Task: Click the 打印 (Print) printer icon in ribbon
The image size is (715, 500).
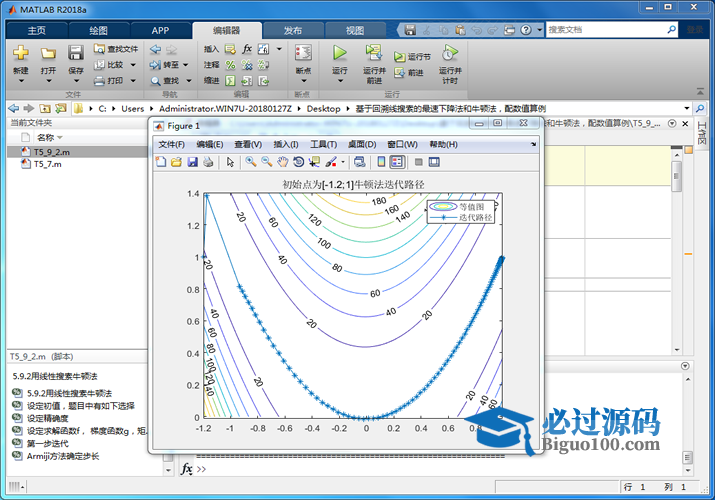Action: coord(99,81)
